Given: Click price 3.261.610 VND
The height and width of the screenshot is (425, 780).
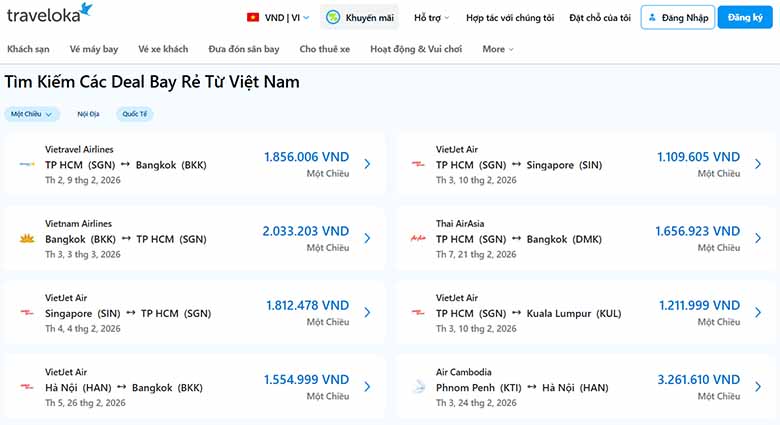Looking at the screenshot, I should (x=698, y=379).
